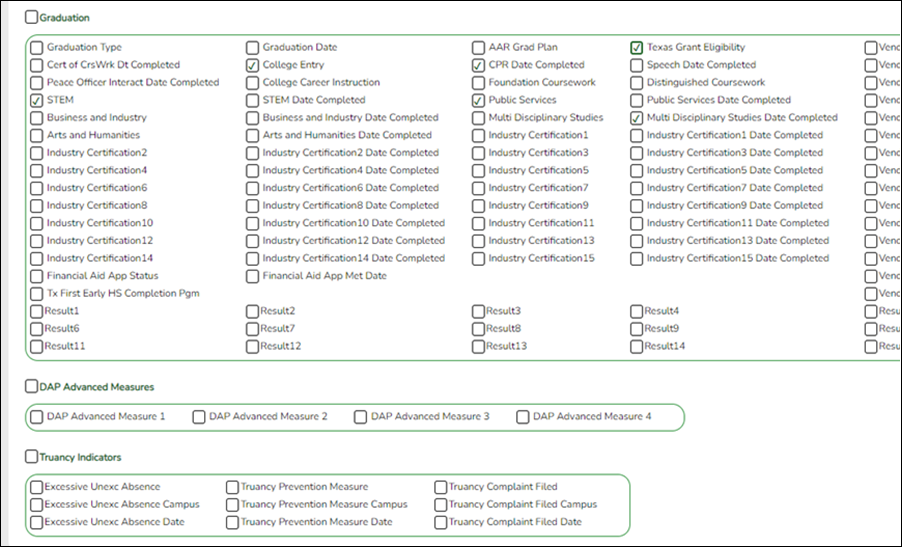Viewport: 902px width, 547px height.
Task: Check DAP Advanced Measure 4
Action: (x=523, y=417)
